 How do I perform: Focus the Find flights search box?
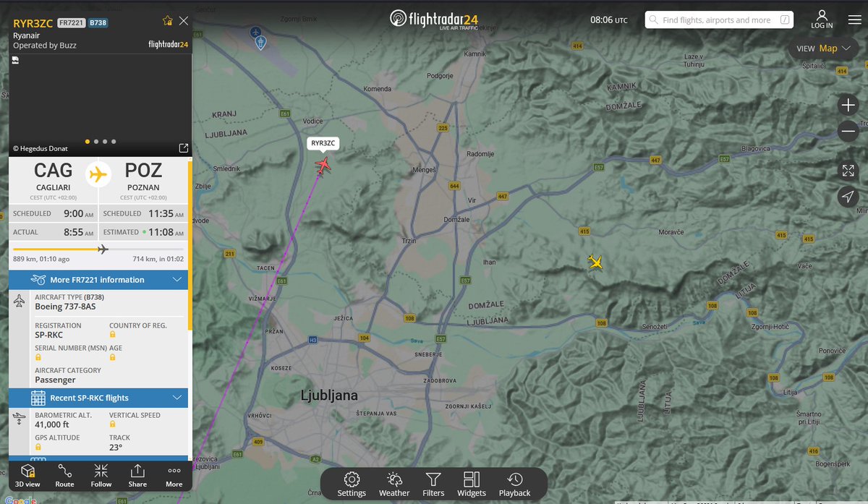(719, 20)
